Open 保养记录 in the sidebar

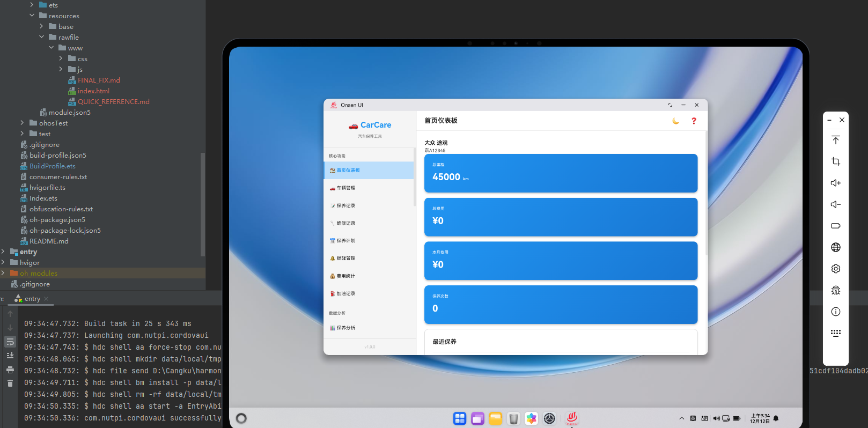point(369,205)
